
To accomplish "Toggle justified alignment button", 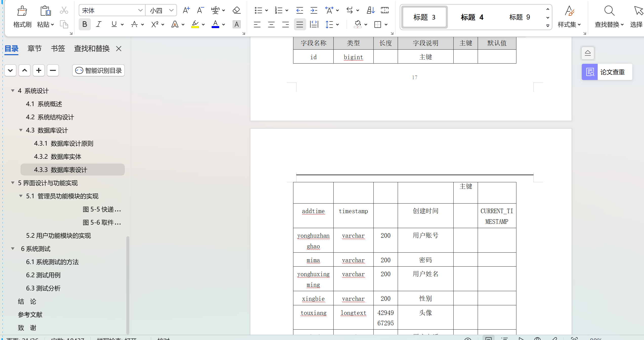I will (300, 25).
